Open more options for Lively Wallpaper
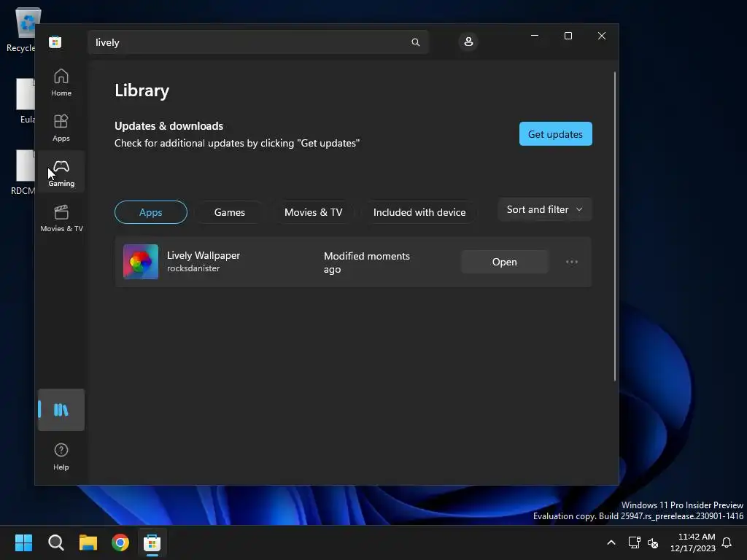 point(572,262)
